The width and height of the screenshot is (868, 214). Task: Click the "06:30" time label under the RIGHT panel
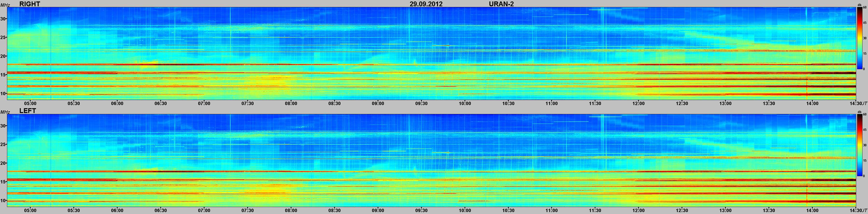tap(161, 104)
